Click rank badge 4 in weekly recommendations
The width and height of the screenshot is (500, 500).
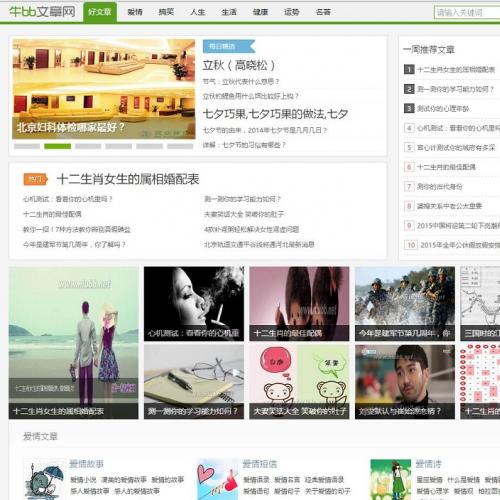(409, 128)
